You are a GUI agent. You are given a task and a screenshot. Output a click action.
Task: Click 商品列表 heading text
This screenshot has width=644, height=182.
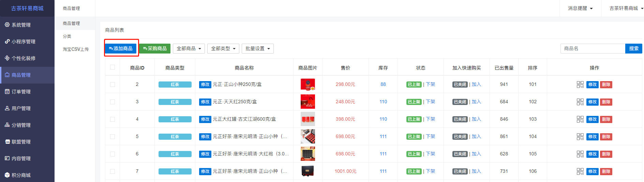tap(115, 30)
